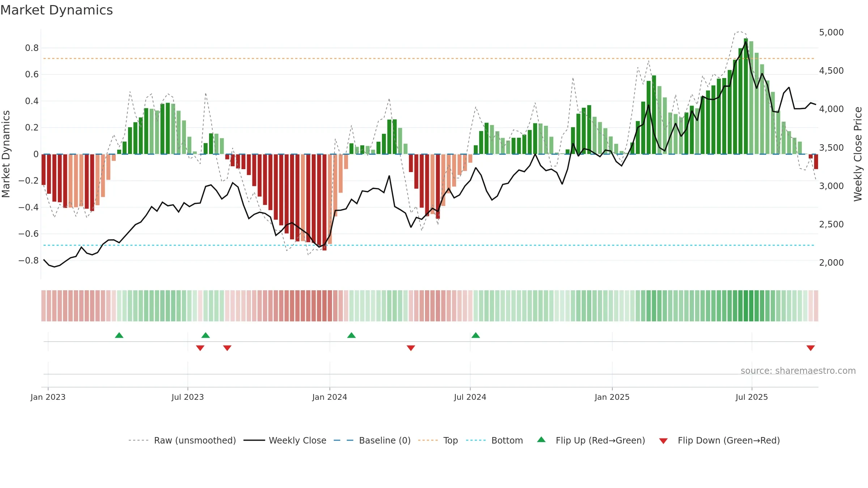Click the Jul 2025 axis label
The width and height of the screenshot is (868, 488).
click(x=752, y=397)
